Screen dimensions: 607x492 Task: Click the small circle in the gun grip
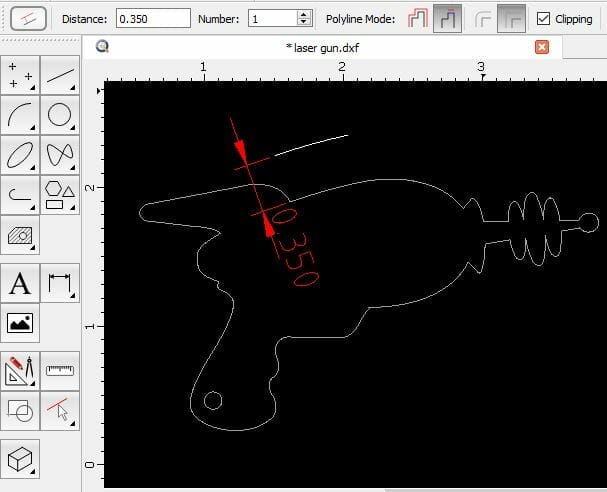pos(213,400)
